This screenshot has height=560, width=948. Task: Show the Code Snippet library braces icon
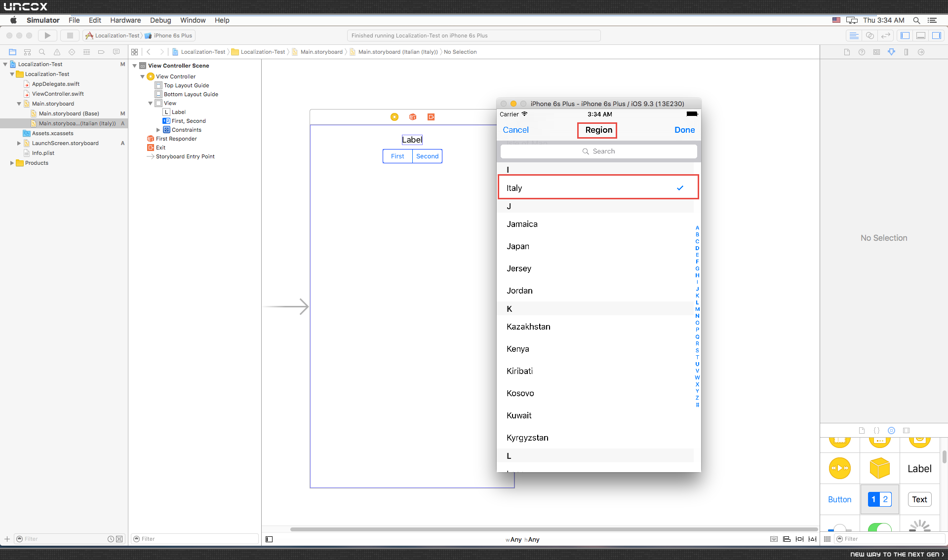click(877, 430)
